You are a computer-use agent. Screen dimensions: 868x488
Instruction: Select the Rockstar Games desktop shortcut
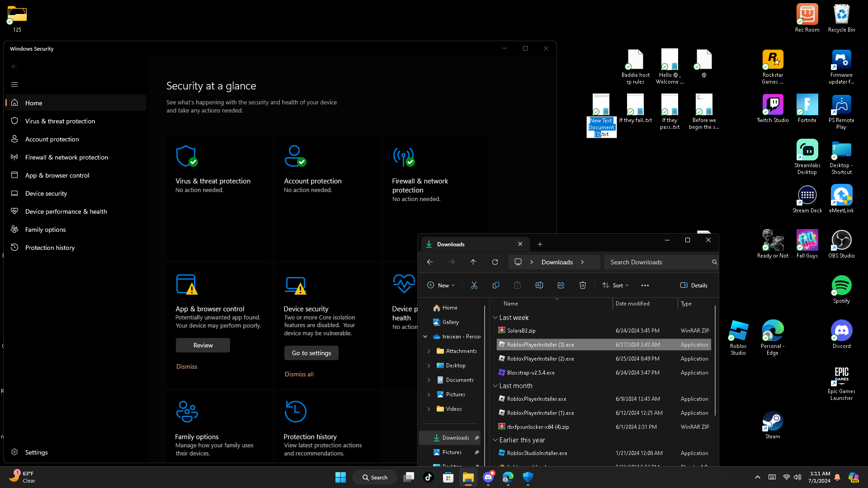[x=773, y=67]
